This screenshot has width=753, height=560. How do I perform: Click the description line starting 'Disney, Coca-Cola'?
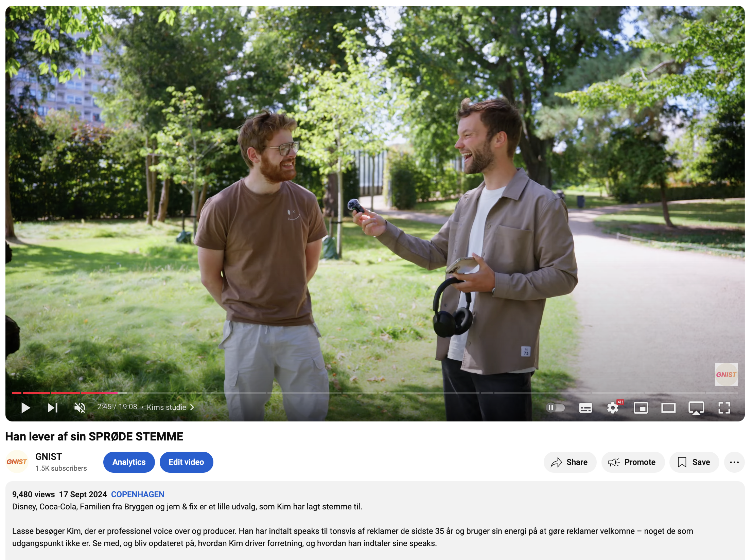187,507
